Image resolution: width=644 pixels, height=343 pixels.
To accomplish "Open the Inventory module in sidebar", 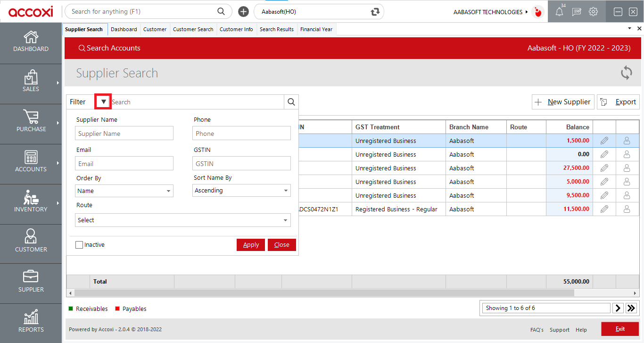I will 31,202.
